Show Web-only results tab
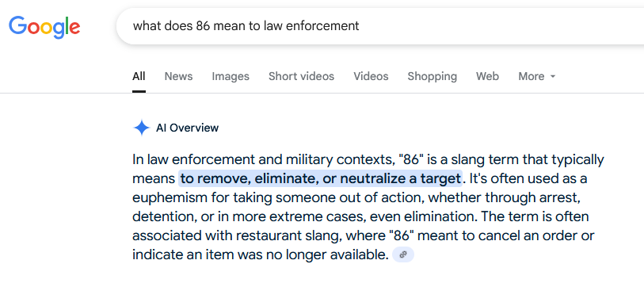Viewport: 644px width, 306px height. (x=487, y=76)
